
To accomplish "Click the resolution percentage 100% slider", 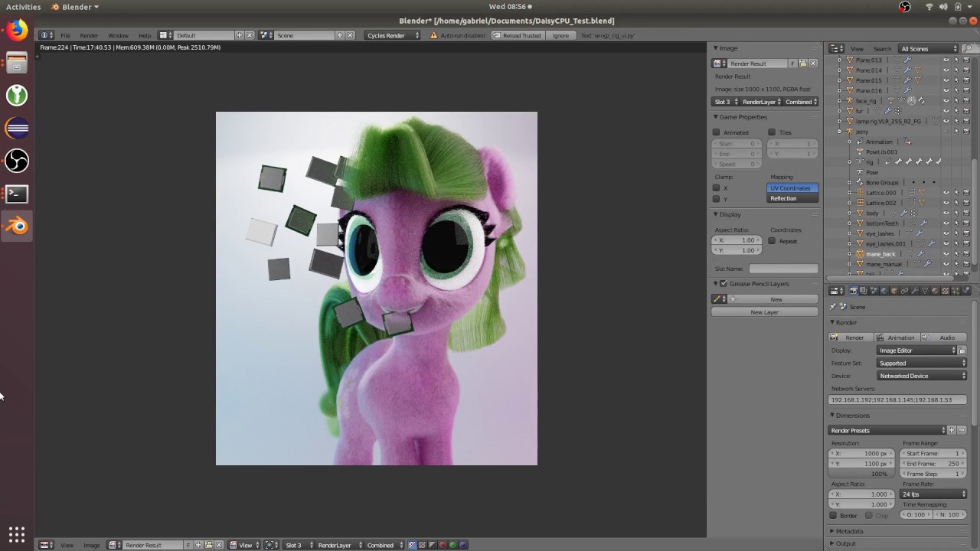I will 862,474.
